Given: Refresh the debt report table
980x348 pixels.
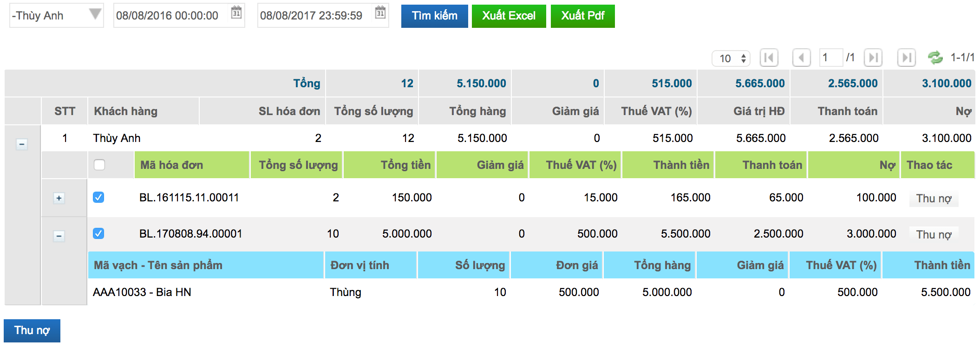Looking at the screenshot, I should pyautogui.click(x=935, y=58).
